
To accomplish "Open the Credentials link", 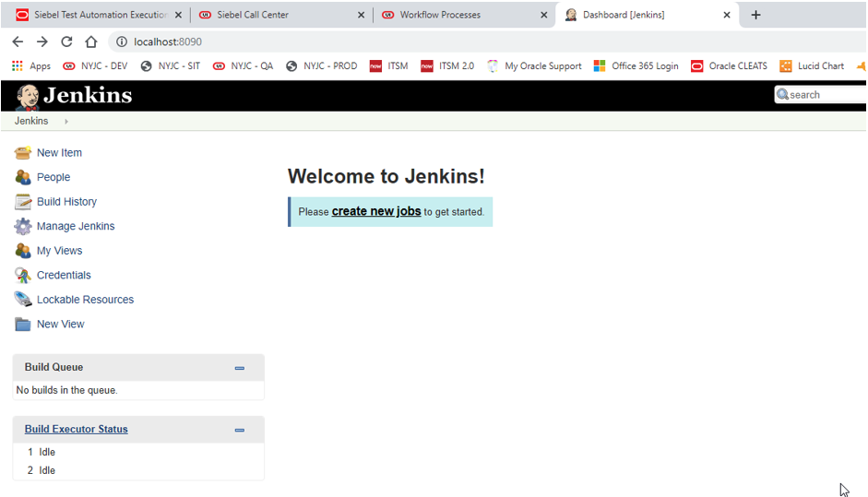I will [64, 275].
